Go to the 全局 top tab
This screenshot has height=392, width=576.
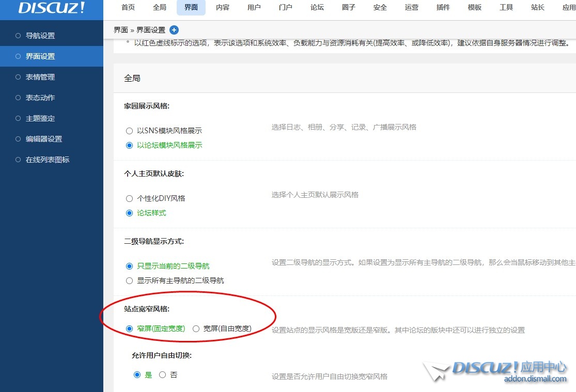coord(160,8)
